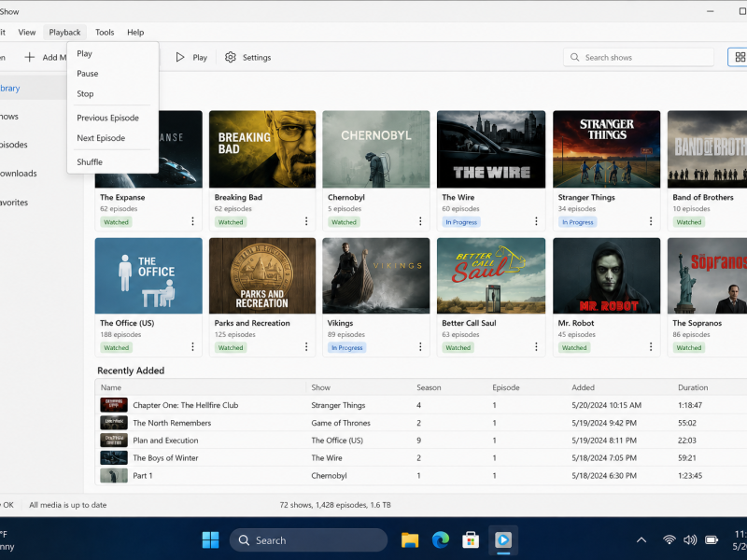The width and height of the screenshot is (747, 560).
Task: Open Parks and Recreation three-dot menu
Action: coord(306,346)
